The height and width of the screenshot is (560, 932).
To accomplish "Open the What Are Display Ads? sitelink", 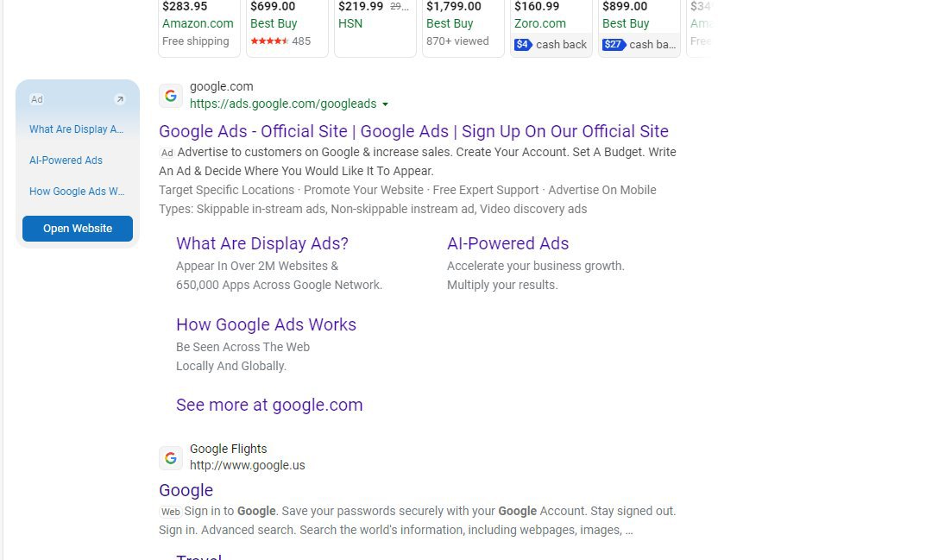I will tap(262, 243).
